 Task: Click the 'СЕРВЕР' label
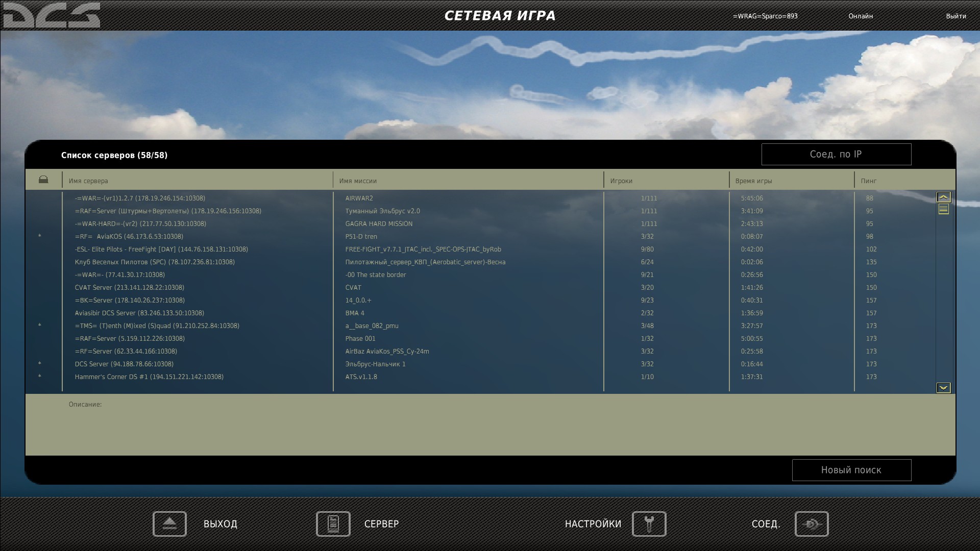[x=382, y=524]
